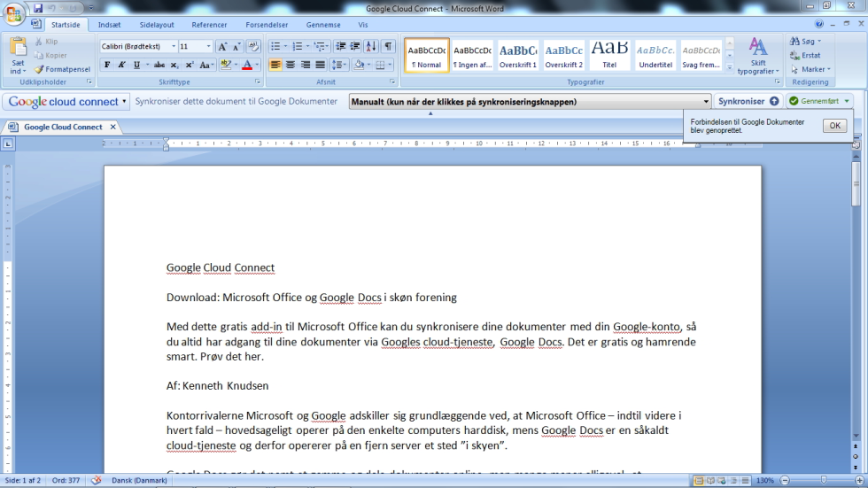Click the Clear Formatting icon

coord(253,46)
